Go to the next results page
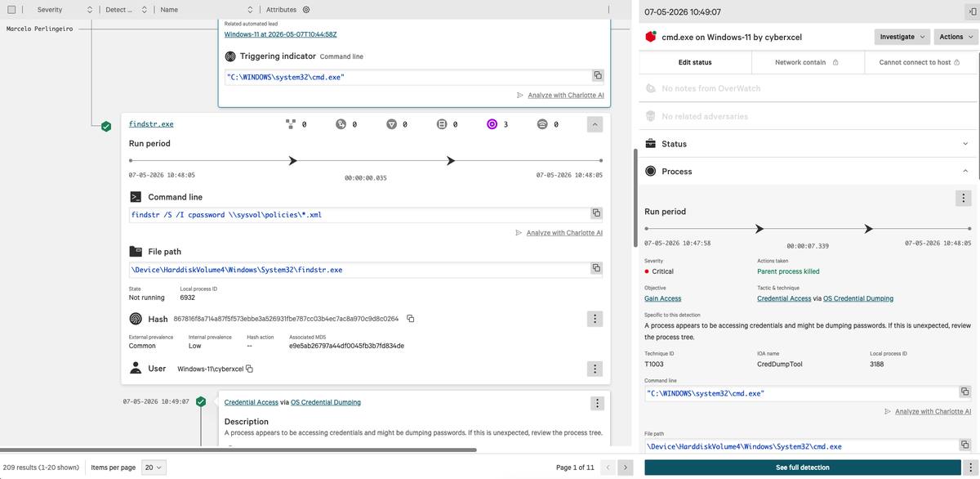The height and width of the screenshot is (479, 980). 625,468
